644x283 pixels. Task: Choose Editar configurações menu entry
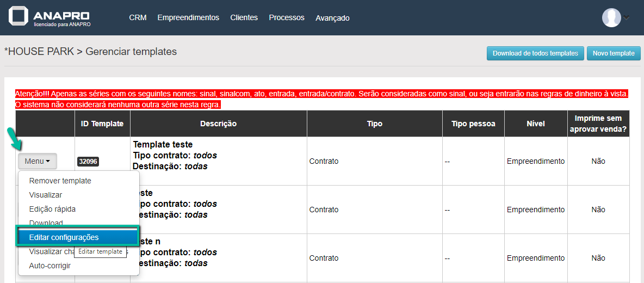[x=64, y=237]
